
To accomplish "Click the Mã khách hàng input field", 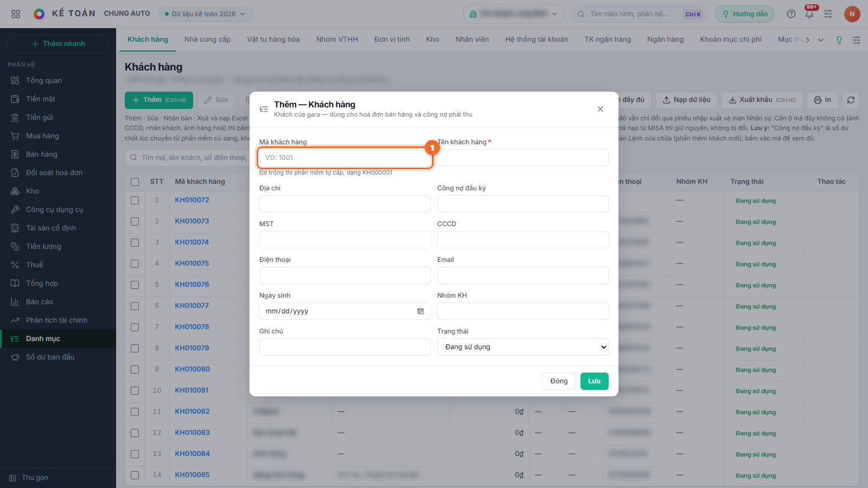I will [344, 158].
